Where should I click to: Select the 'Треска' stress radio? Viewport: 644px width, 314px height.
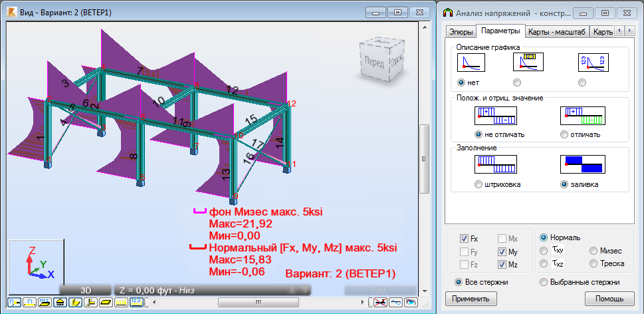coord(593,263)
